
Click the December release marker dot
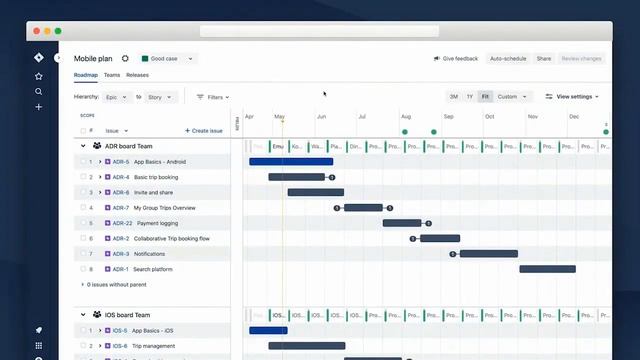pyautogui.click(x=606, y=132)
